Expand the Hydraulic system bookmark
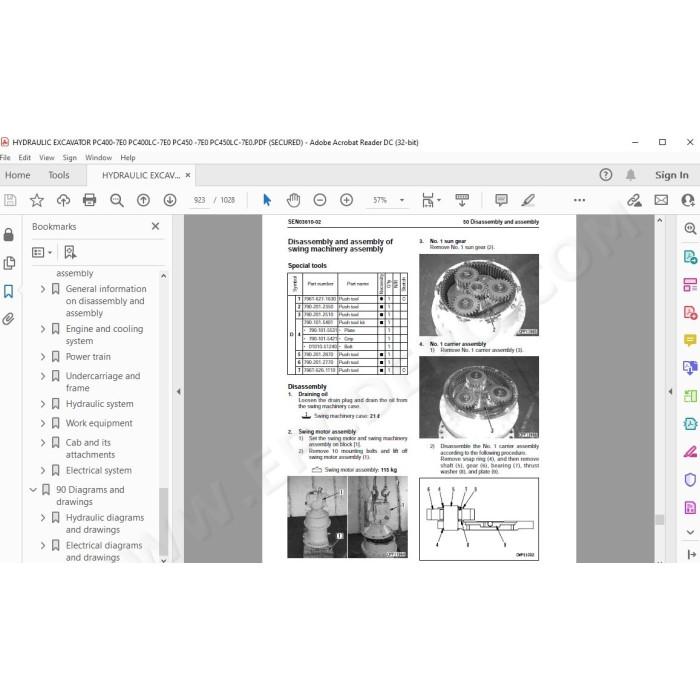Viewport: 700px width, 700px height. [43, 404]
